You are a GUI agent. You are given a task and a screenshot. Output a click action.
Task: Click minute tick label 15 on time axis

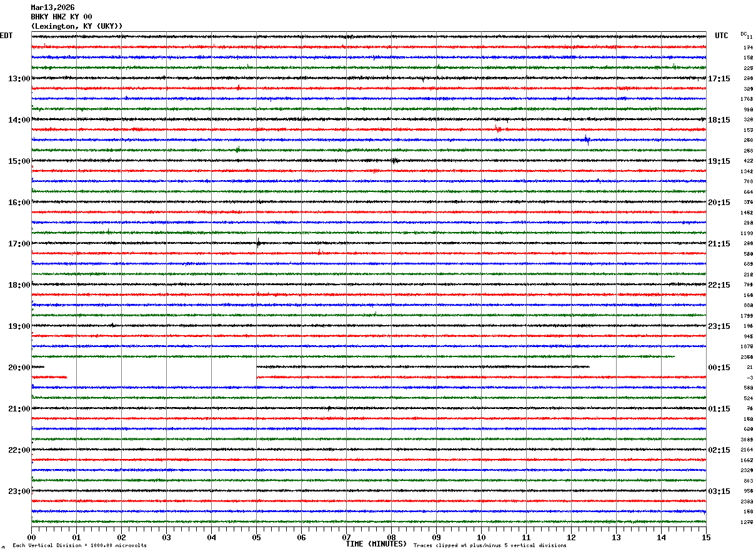pos(706,537)
